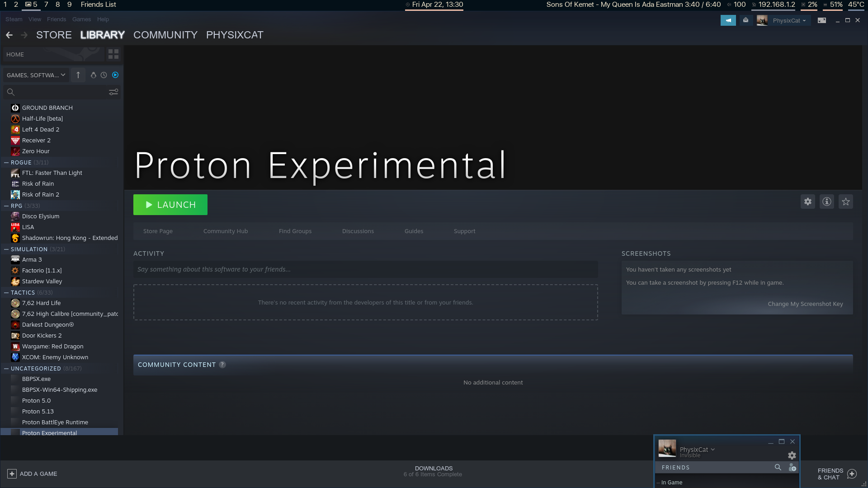Image resolution: width=868 pixels, height=488 pixels.
Task: Click the Disco Elysium game icon
Action: coord(15,216)
